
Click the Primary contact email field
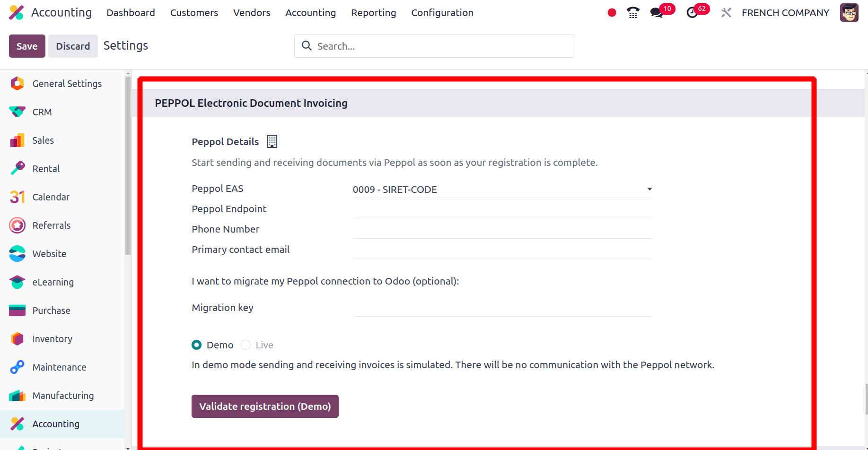point(502,250)
